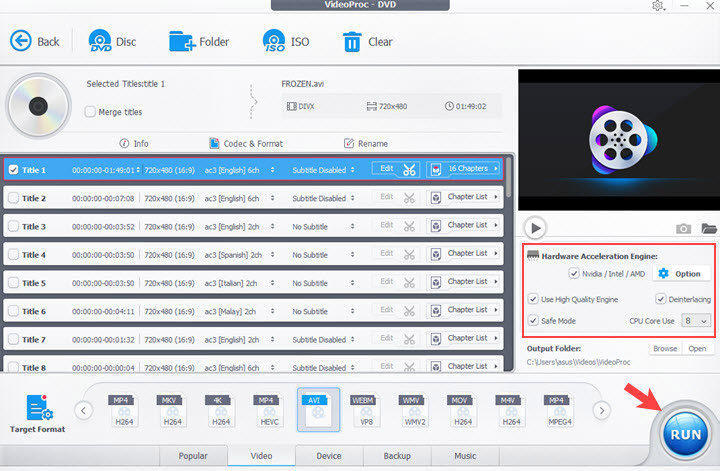Select 4K H264 output format

tap(220, 410)
